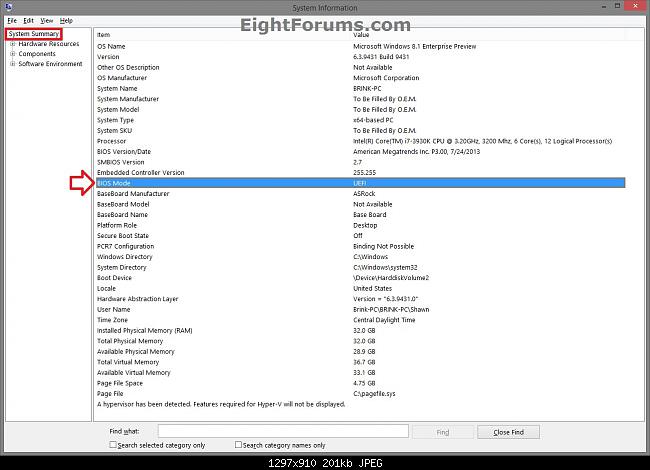Select System Summary in the tree

[34, 34]
